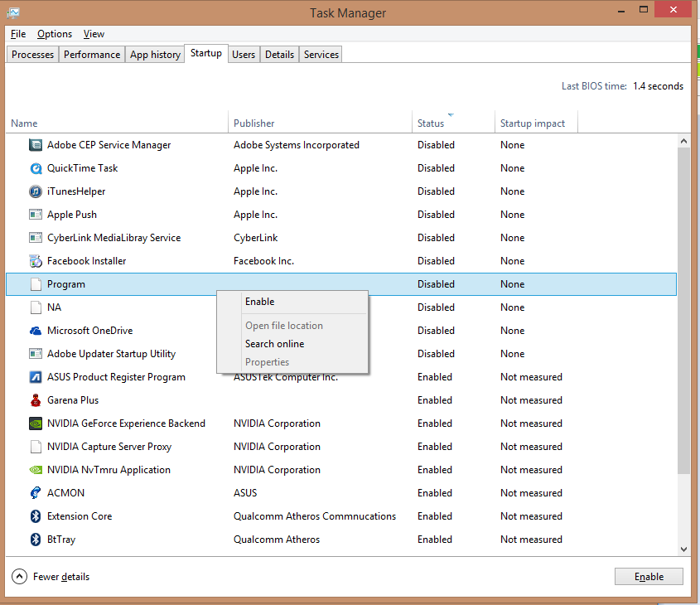The image size is (700, 605).
Task: Click the Adobe CEP Service Manager icon
Action: coord(36,145)
